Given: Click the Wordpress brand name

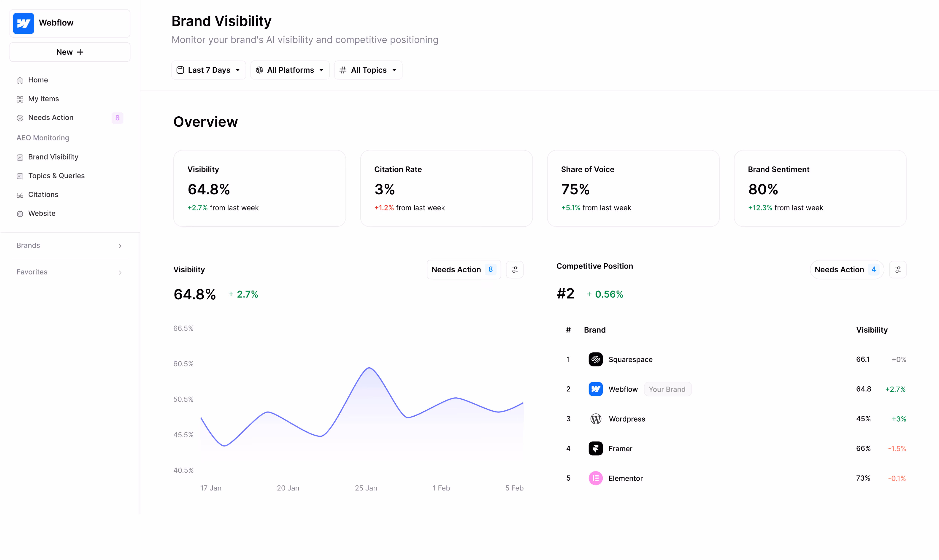Looking at the screenshot, I should tap(627, 419).
